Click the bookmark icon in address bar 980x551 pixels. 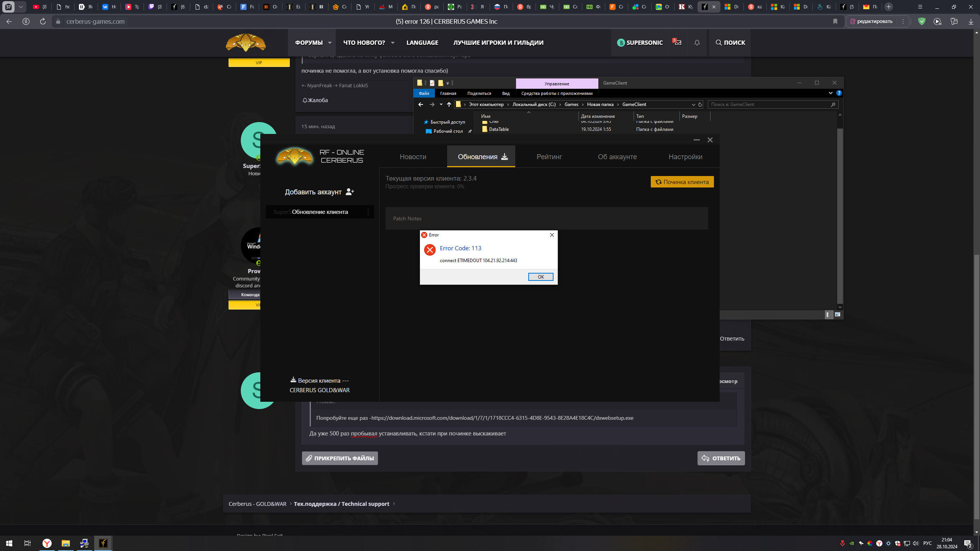[x=835, y=21]
